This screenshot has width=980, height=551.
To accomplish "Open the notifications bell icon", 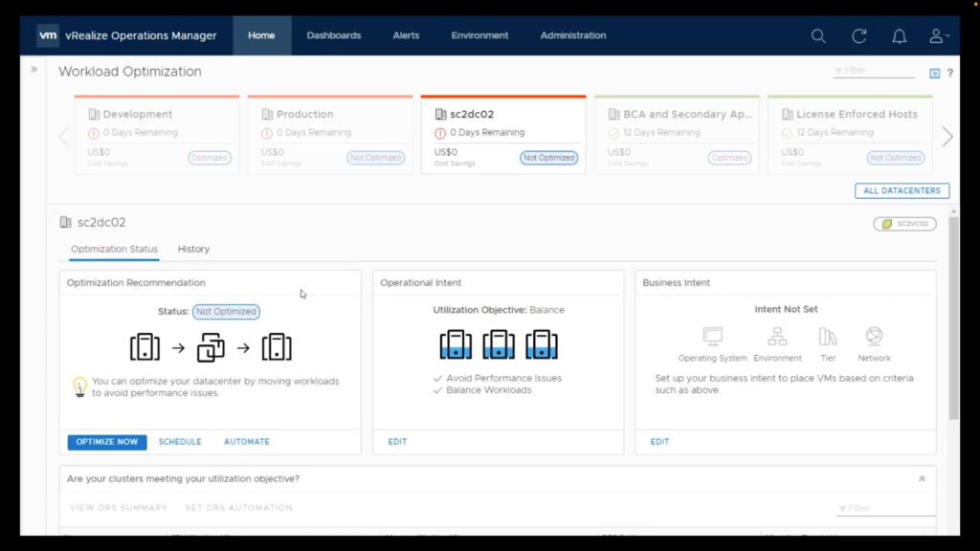I will tap(899, 36).
